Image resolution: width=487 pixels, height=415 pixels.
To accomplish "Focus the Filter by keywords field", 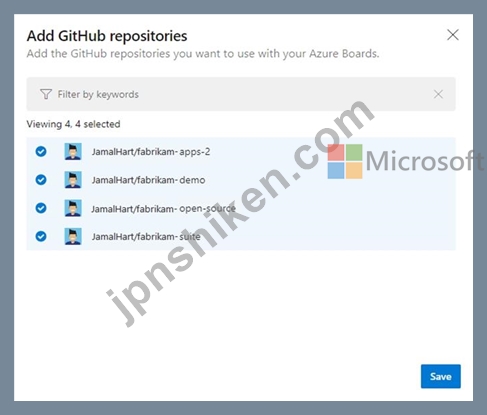I will 241,94.
